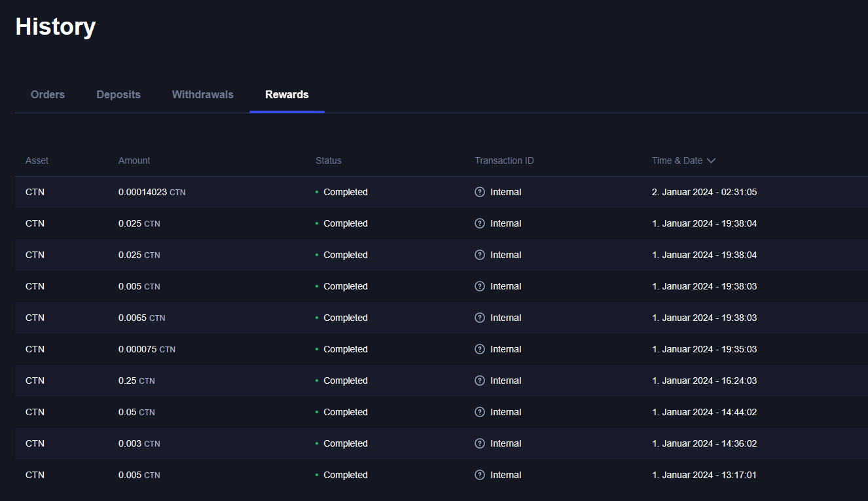Click the question-mark icon in the 0.00014023 CTN row
The width and height of the screenshot is (868, 501).
click(480, 192)
